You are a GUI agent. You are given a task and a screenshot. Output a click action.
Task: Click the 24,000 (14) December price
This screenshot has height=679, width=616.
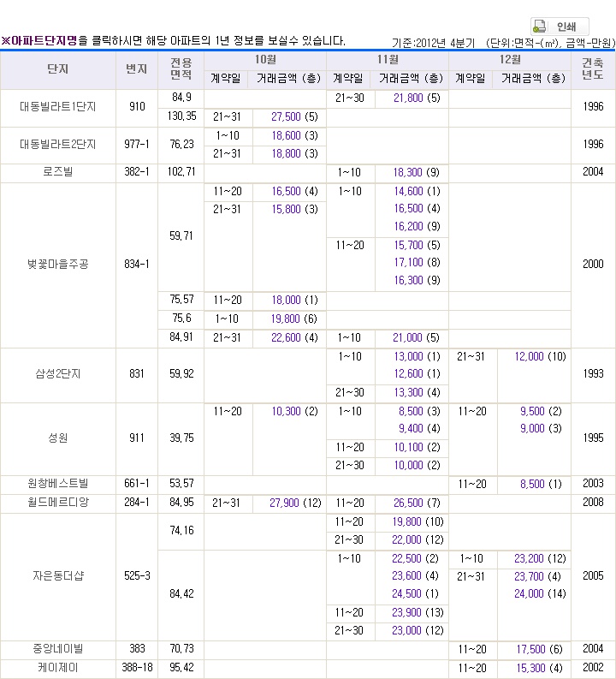click(541, 593)
